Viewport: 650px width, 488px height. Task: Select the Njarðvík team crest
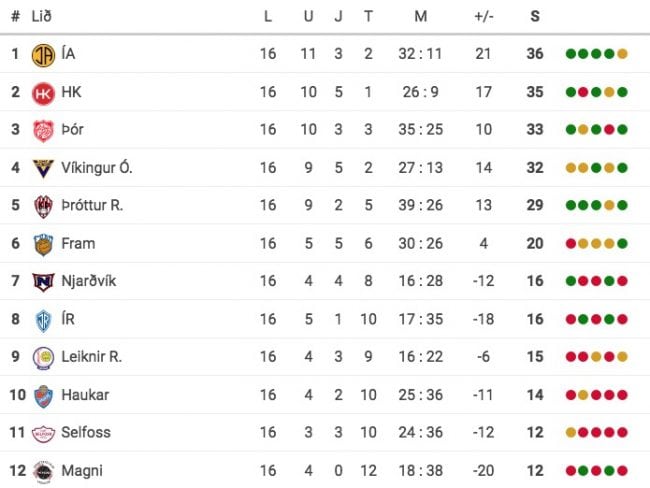(x=43, y=282)
